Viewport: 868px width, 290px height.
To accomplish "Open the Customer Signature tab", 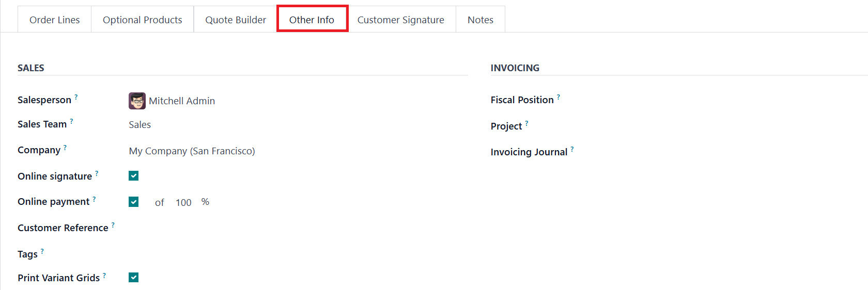I will [400, 20].
